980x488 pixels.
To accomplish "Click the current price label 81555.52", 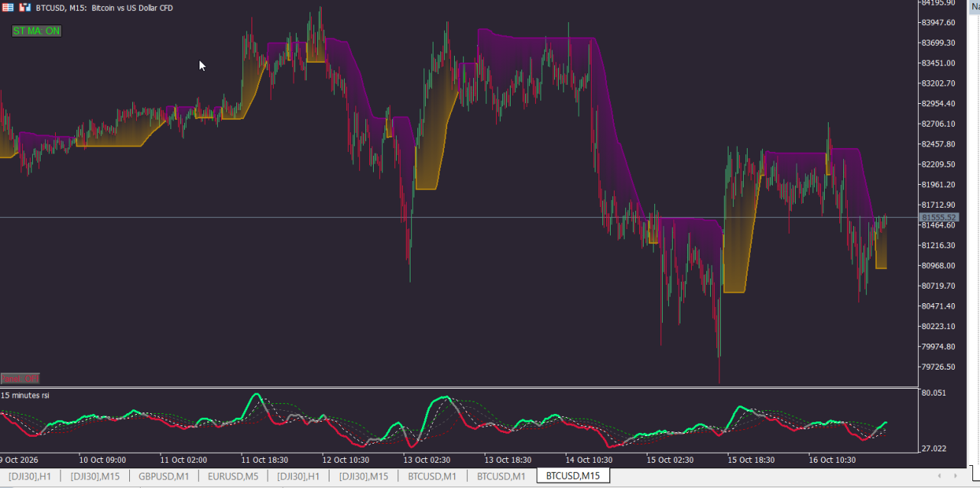I will [x=939, y=218].
